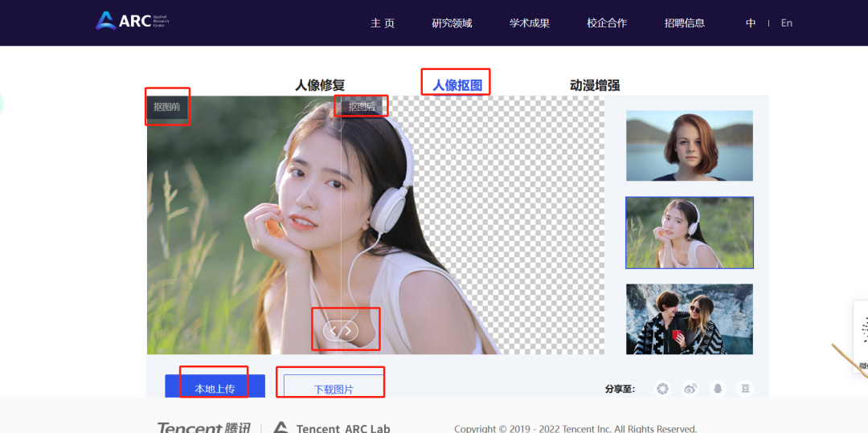
Task: Click the 抠图前 label on the image
Action: tap(167, 108)
